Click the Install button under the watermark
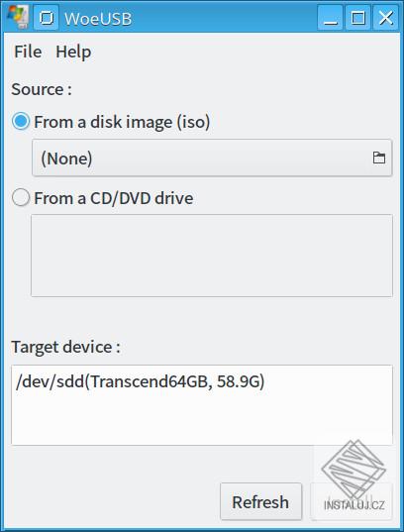Image resolution: width=404 pixels, height=532 pixels. coord(352,502)
